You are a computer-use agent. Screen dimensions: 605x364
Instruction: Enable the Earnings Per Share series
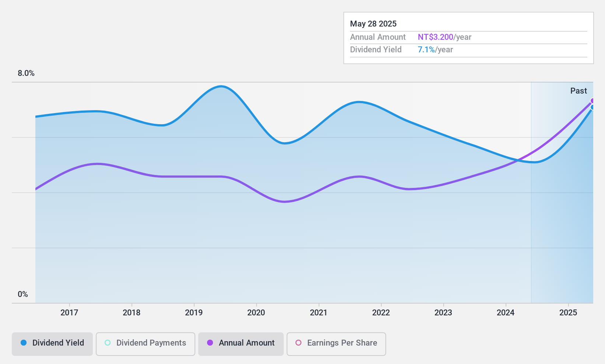(x=336, y=344)
